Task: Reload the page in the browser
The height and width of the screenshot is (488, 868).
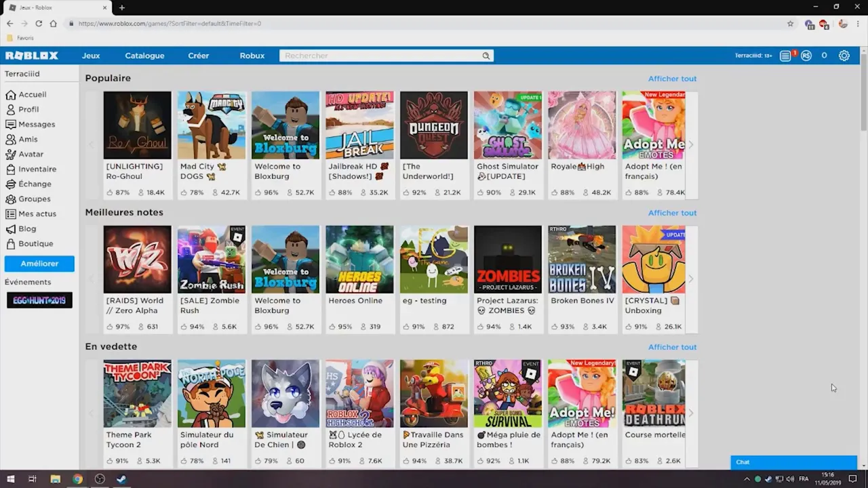Action: click(39, 23)
